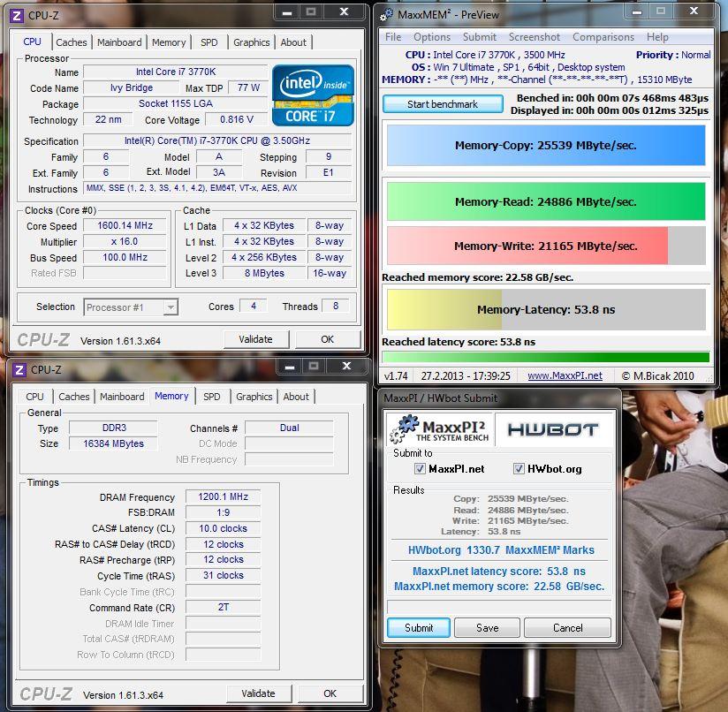Click the MaxxPI² system bench logo
This screenshot has height=712, width=728.
coord(439,428)
